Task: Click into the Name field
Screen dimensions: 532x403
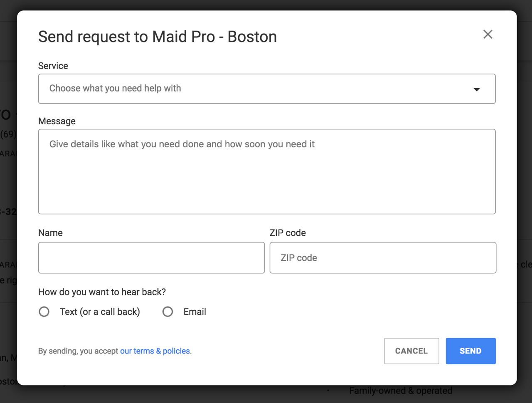Action: [151, 258]
